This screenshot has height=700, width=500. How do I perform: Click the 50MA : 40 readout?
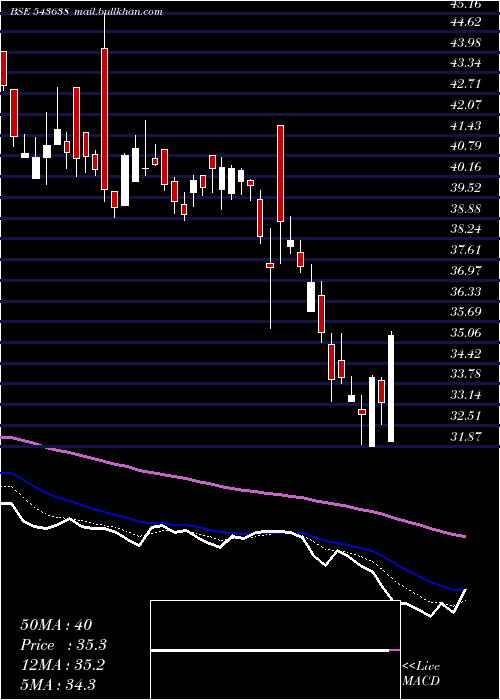pyautogui.click(x=56, y=624)
